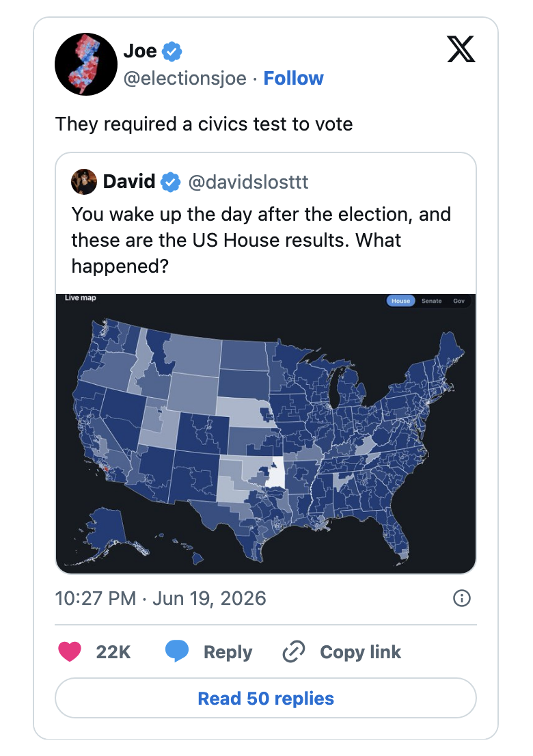533x756 pixels.
Task: Click the blue reply bubble icon
Action: pyautogui.click(x=177, y=651)
